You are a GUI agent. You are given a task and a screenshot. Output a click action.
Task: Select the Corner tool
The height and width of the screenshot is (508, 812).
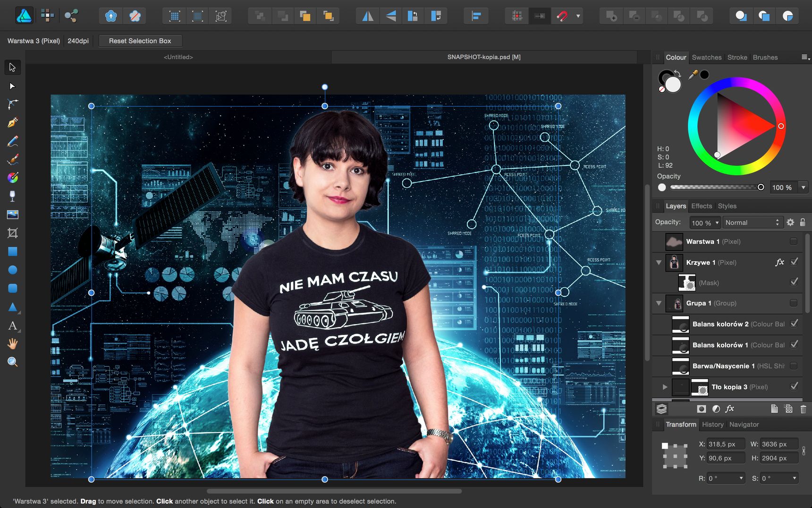coord(12,104)
